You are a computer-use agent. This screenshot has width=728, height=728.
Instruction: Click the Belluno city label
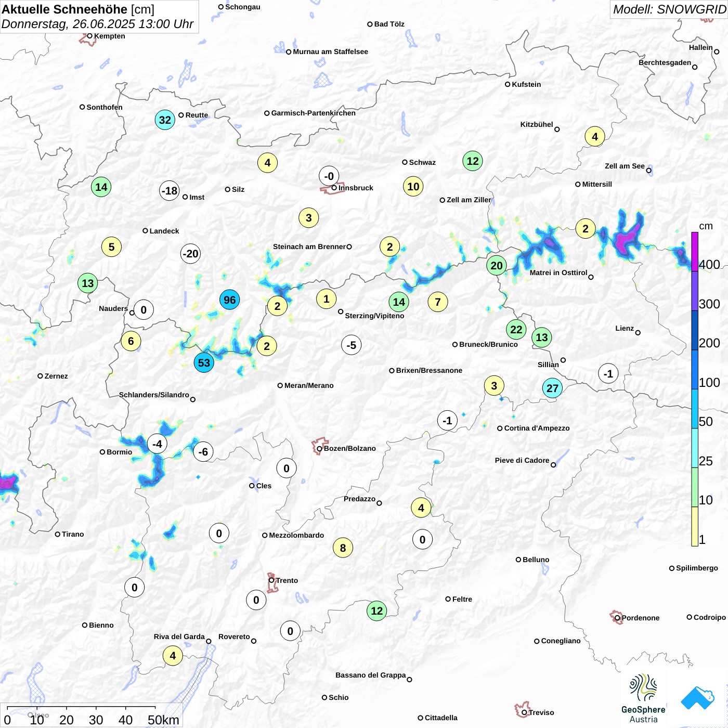pos(536,560)
